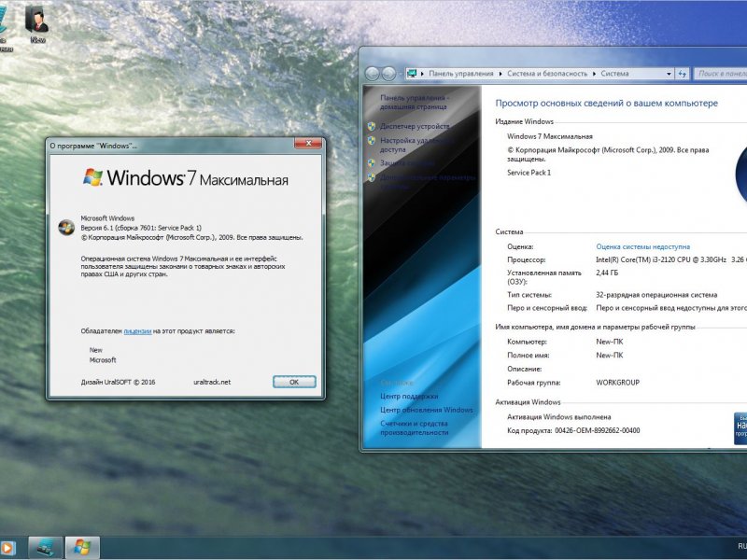Open Центр обновления Windows link
Screen dimensions: 747x560
click(427, 410)
